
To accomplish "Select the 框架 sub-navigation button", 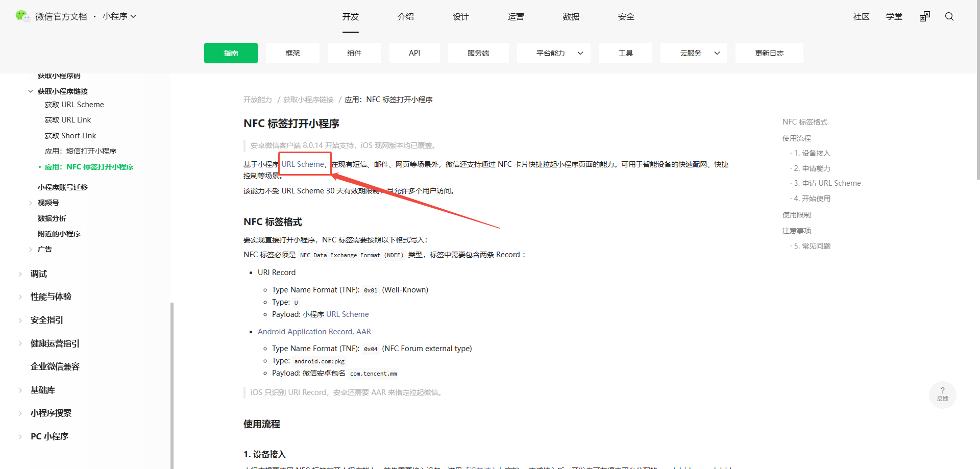I will point(292,53).
